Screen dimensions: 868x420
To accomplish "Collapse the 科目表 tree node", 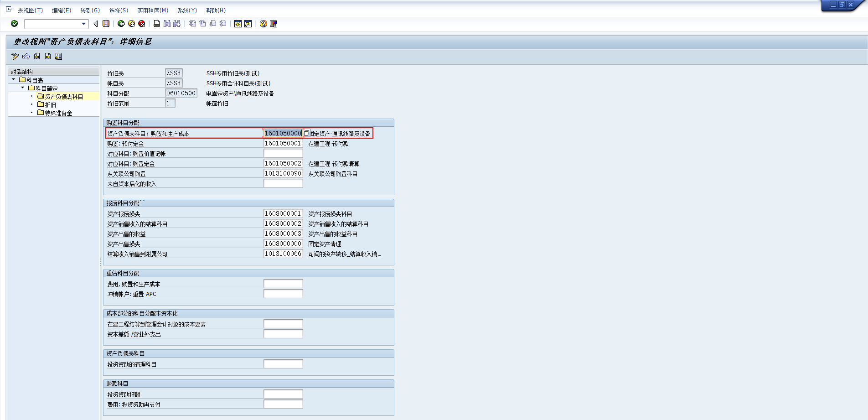I will click(x=14, y=79).
